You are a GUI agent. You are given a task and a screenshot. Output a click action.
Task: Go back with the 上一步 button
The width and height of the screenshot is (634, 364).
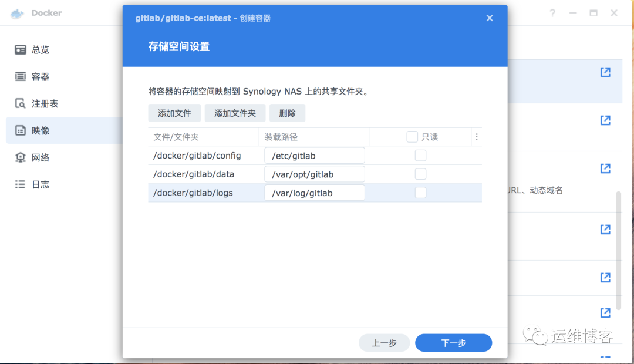click(384, 343)
